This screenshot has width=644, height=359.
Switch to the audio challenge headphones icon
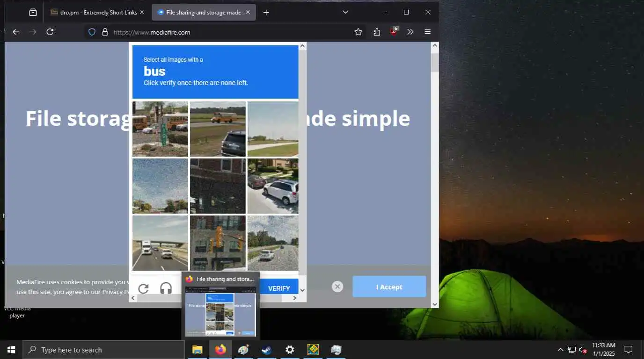[166, 288]
